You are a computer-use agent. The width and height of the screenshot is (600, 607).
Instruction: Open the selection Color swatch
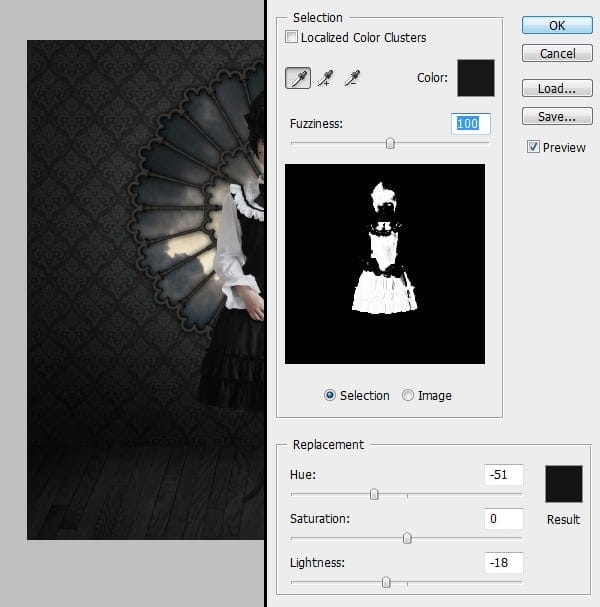click(476, 78)
